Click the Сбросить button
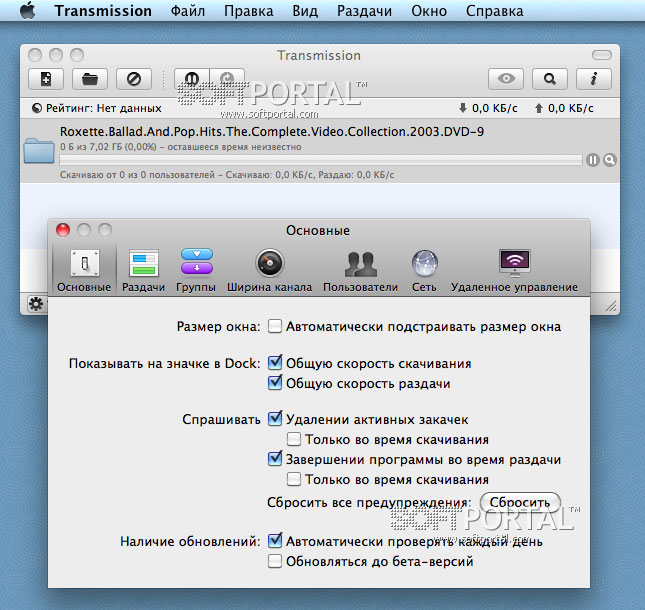The image size is (645, 610). point(520,502)
